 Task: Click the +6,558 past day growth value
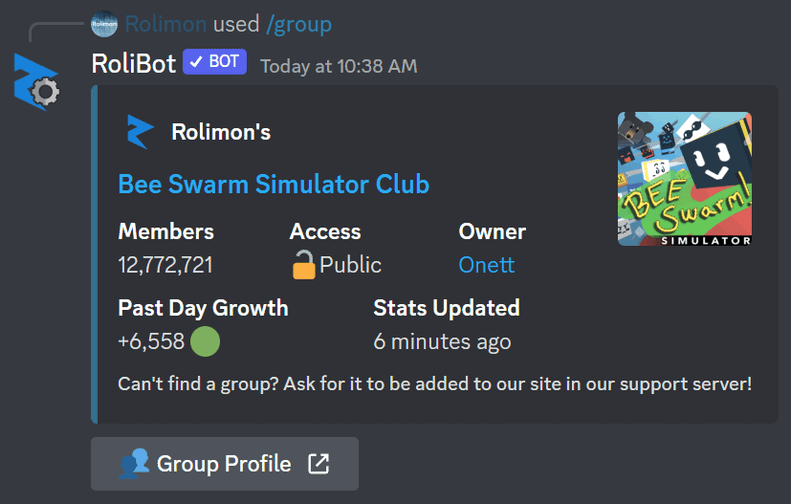[151, 342]
